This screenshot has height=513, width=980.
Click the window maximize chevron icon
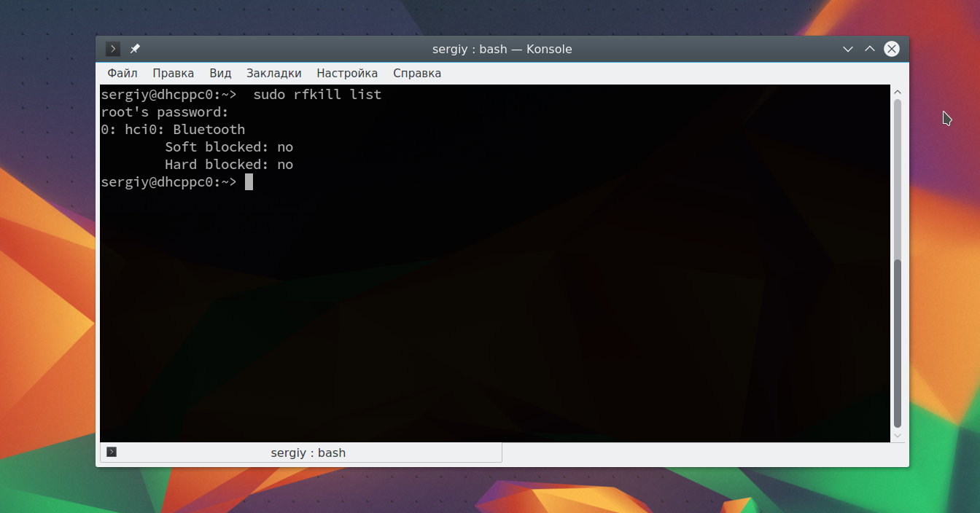(869, 49)
